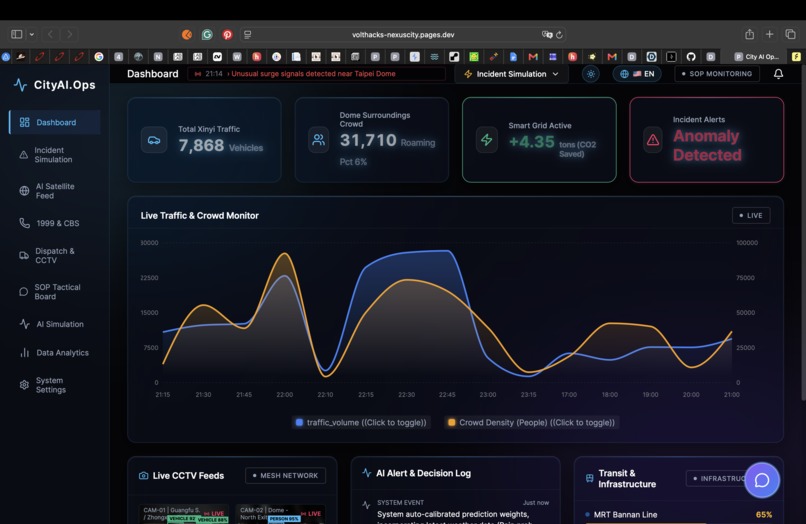The image size is (806, 524).
Task: Open the notifications bell
Action: (x=778, y=74)
